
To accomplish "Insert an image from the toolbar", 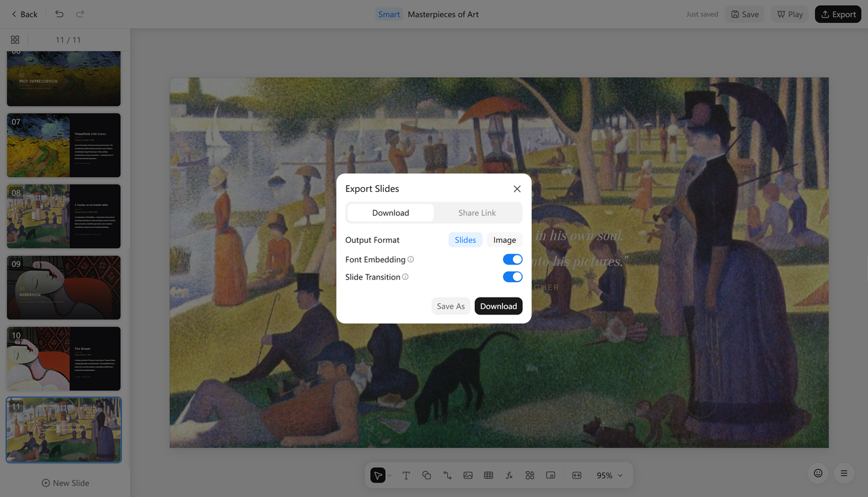I will point(468,475).
